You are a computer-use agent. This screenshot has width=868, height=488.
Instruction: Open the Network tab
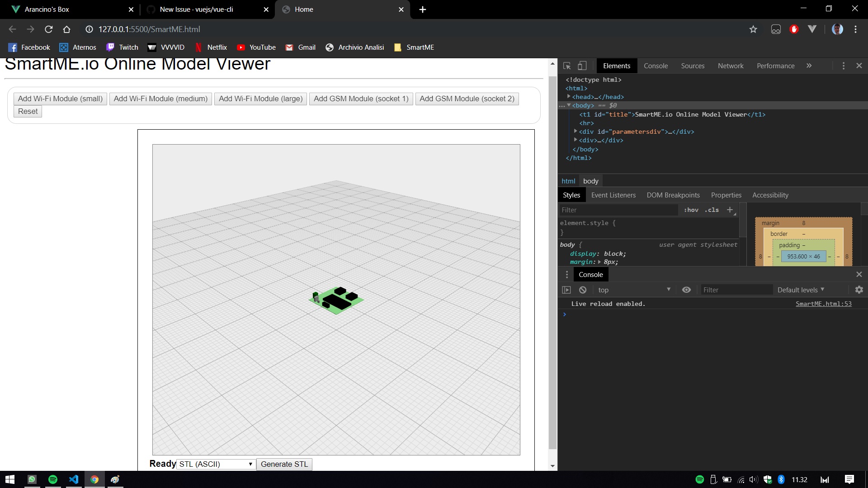click(731, 66)
